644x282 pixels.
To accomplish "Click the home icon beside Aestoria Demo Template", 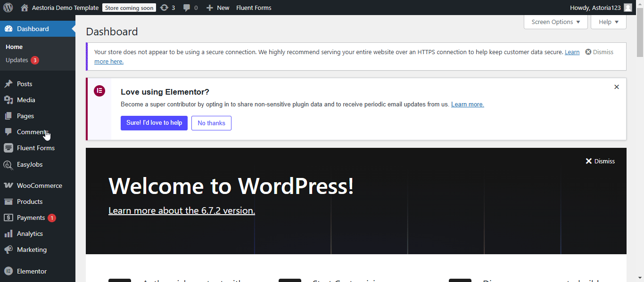I will [x=25, y=8].
